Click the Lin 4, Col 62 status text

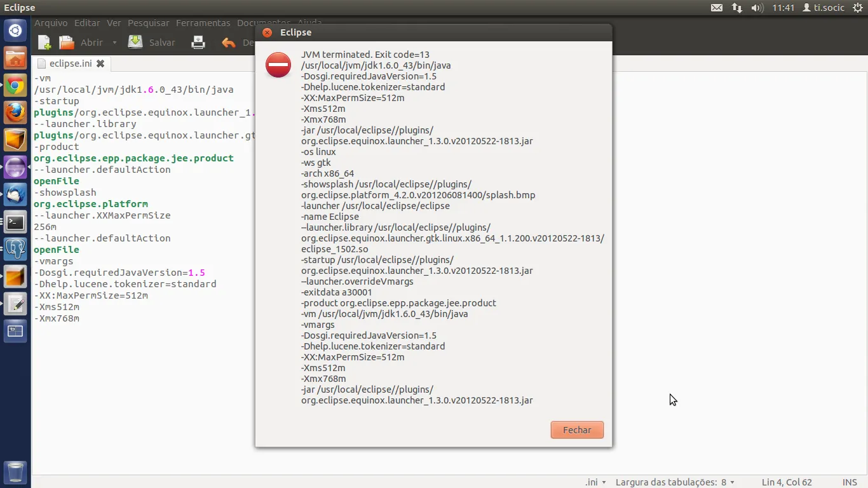pyautogui.click(x=787, y=482)
